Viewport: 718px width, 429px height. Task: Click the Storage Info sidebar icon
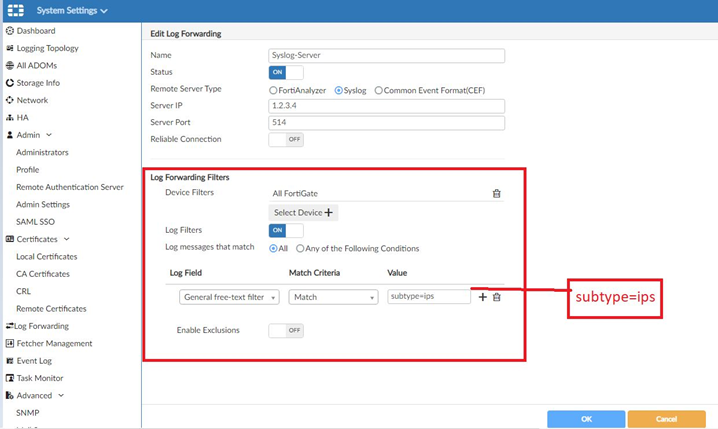(x=10, y=83)
